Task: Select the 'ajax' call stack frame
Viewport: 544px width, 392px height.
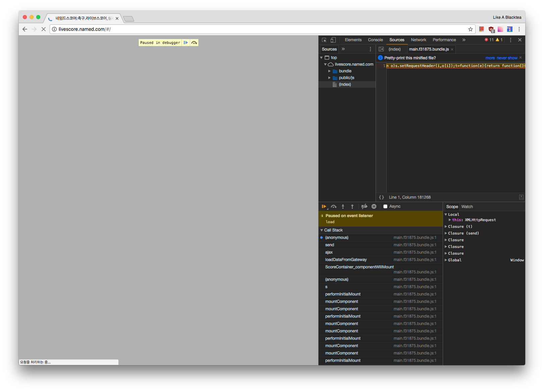Action: pos(380,252)
